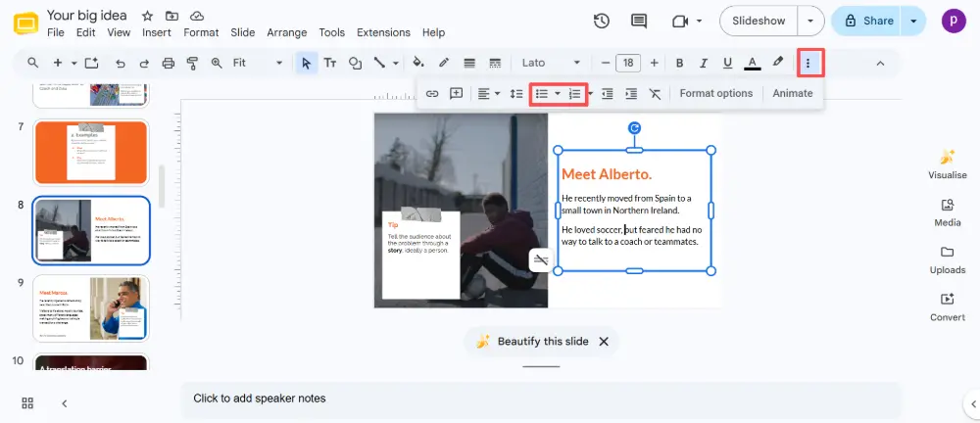Open the Slideshow options dropdown arrow

coord(810,21)
